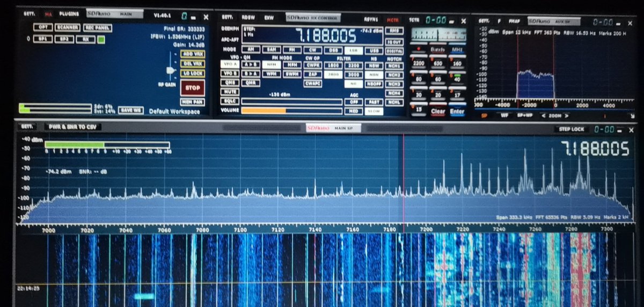This screenshot has width=644, height=307.
Task: Select the WFM FM mode button
Action: tap(272, 74)
